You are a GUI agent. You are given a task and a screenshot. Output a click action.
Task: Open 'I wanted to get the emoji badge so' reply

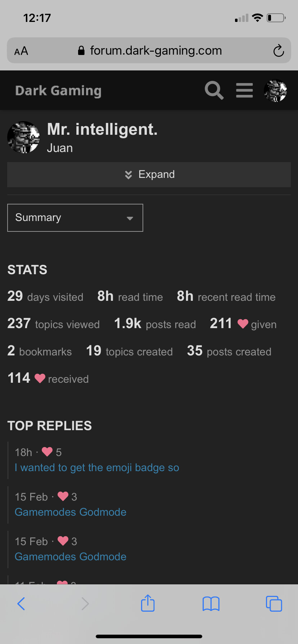97,468
